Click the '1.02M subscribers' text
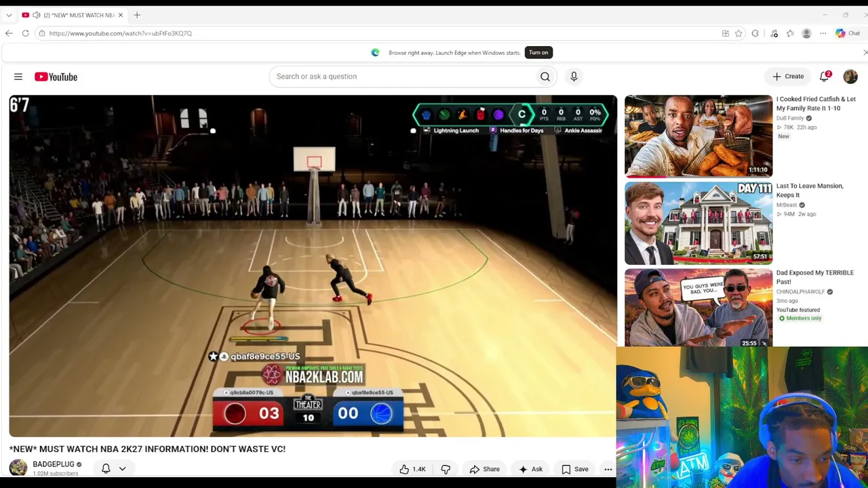The height and width of the screenshot is (488, 868). tap(55, 473)
